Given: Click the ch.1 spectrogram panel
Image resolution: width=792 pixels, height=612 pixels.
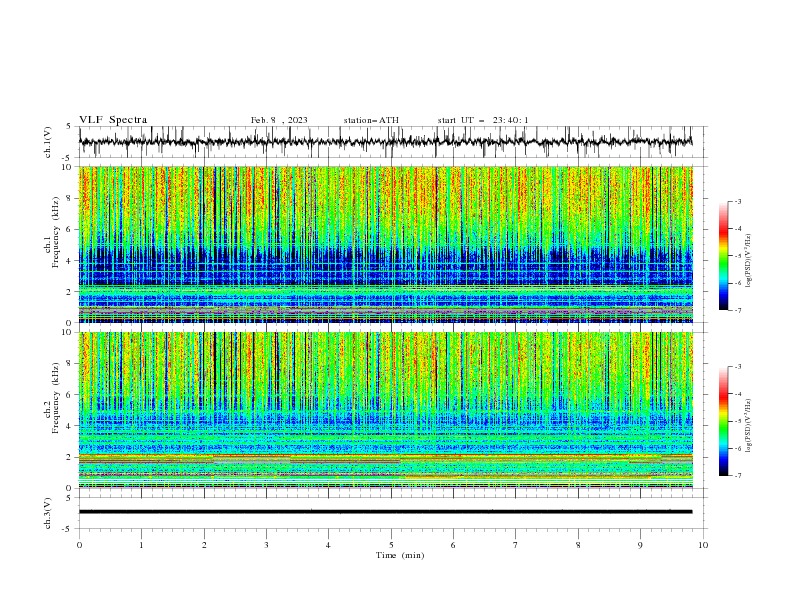Looking at the screenshot, I should (385, 244).
